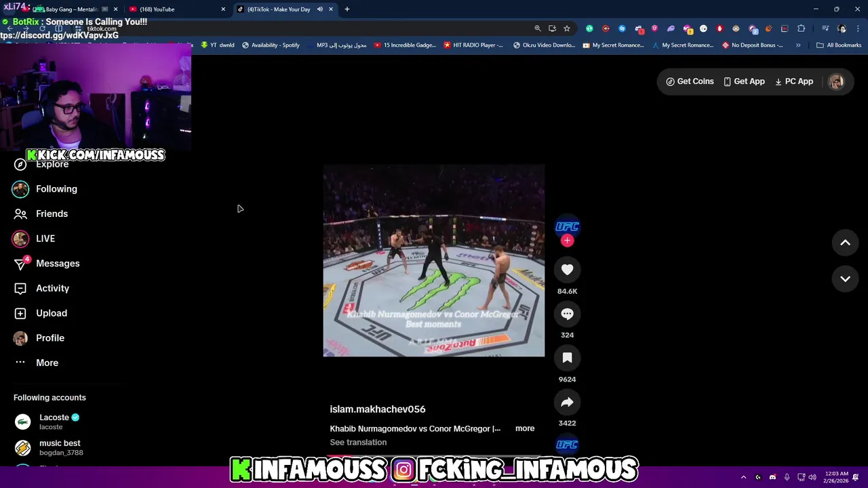Open HIT RADIO Player bookmark
Viewport: 868px width, 488px height.
(x=473, y=45)
